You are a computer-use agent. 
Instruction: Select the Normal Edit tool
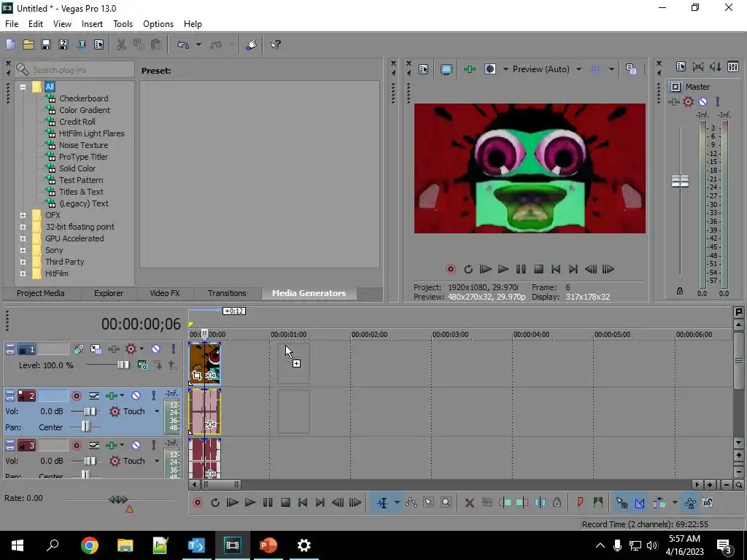click(382, 503)
